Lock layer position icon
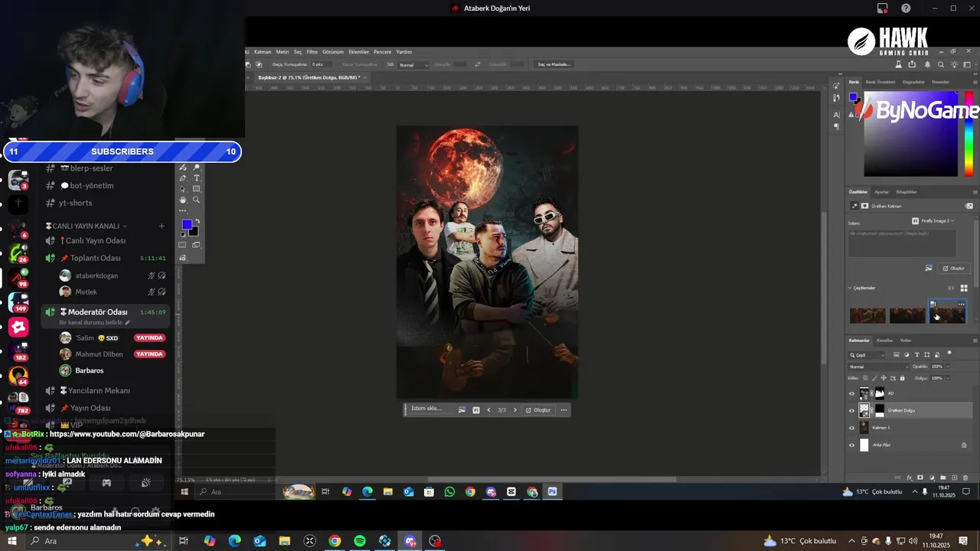 [884, 378]
